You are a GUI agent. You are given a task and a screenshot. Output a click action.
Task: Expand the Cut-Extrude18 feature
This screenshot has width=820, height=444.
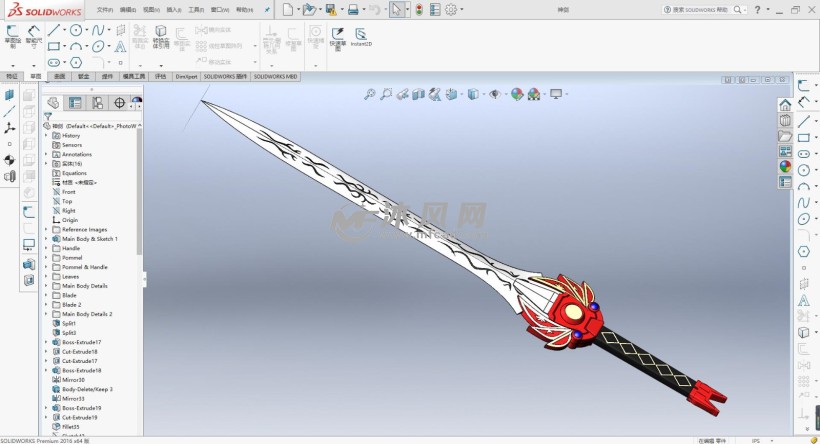coord(46,351)
